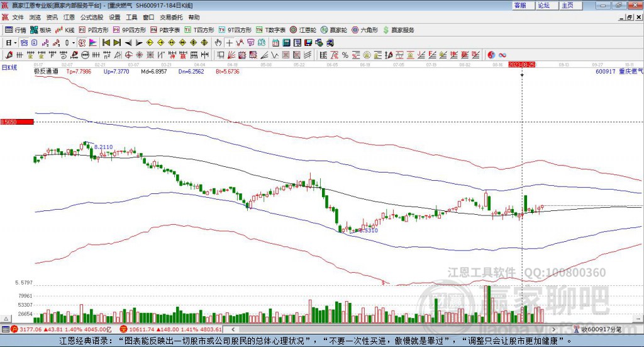Click the 主页 button
644x347 pixels.
(571, 5)
